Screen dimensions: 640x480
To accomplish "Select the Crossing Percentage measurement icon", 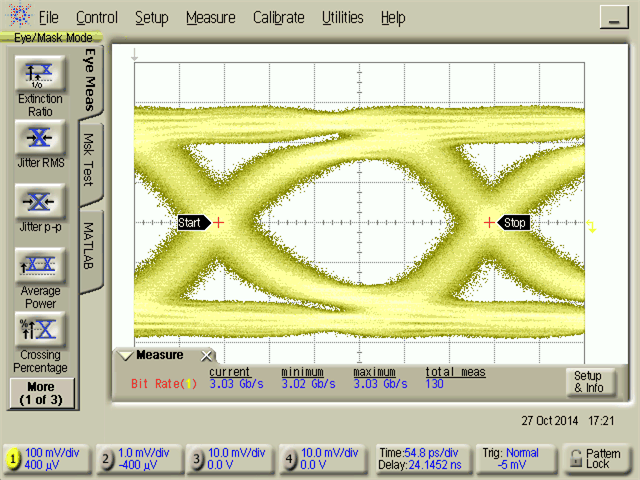I will [x=39, y=329].
